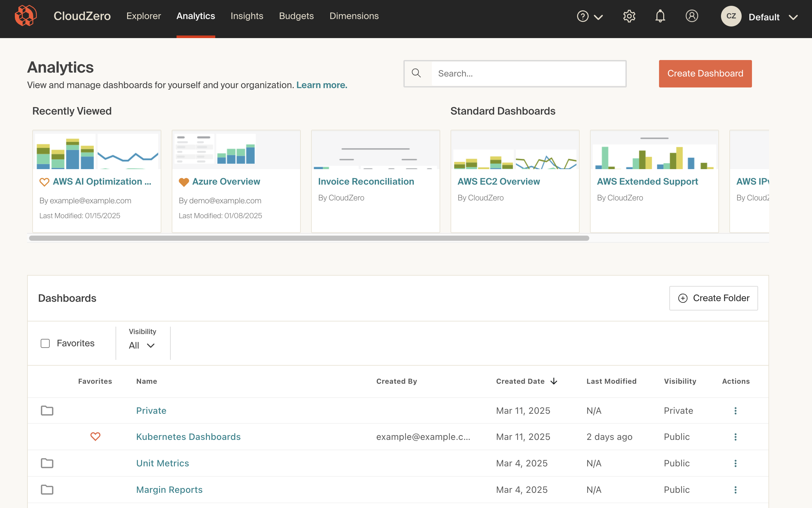Open the user profile icon
812x508 pixels.
[692, 16]
